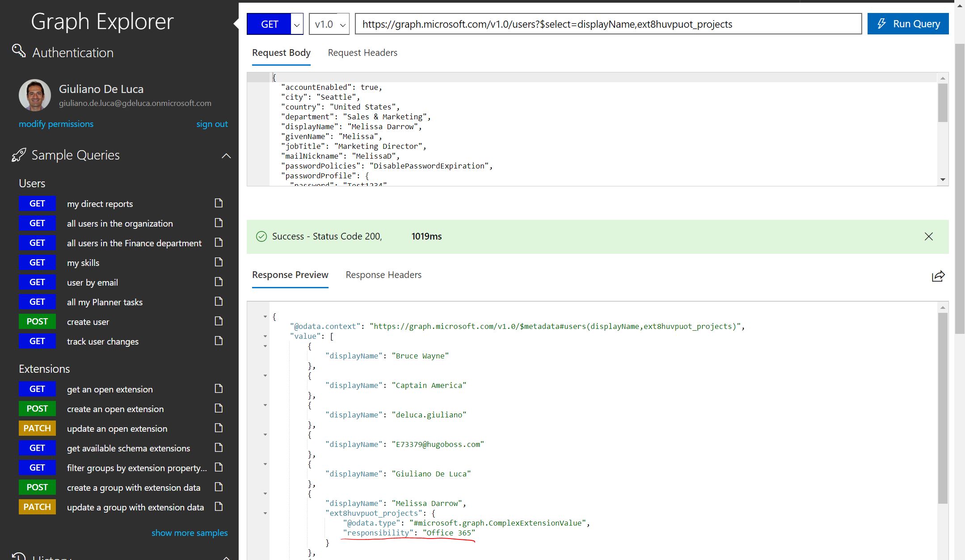This screenshot has width=965, height=560.
Task: Open docs icon for create a group with extension
Action: pyautogui.click(x=219, y=487)
